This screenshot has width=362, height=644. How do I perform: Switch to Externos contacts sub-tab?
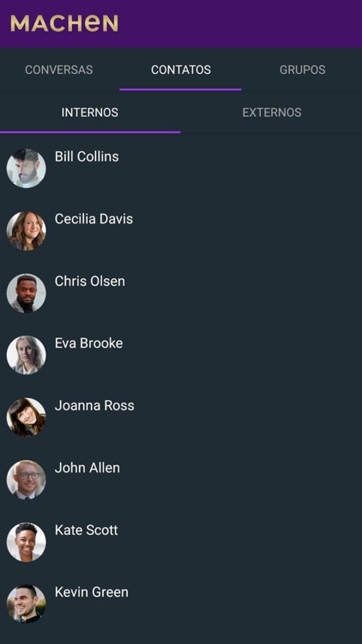(272, 112)
